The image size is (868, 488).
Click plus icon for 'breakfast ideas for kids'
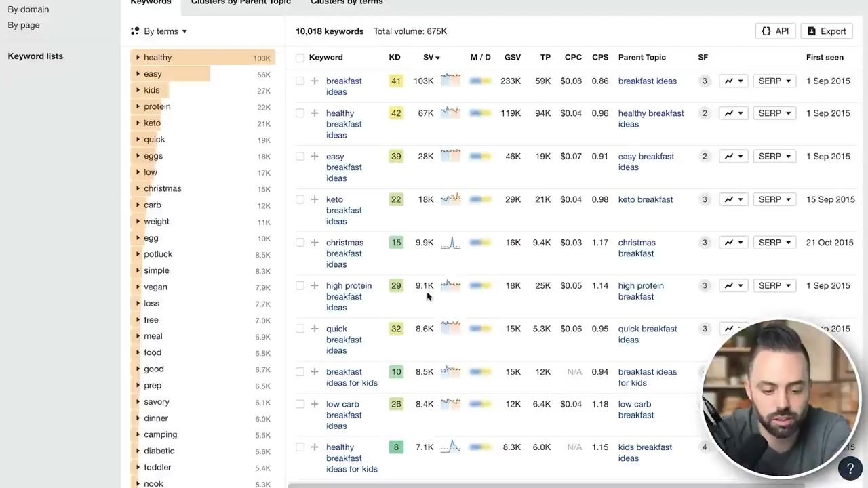tap(315, 372)
